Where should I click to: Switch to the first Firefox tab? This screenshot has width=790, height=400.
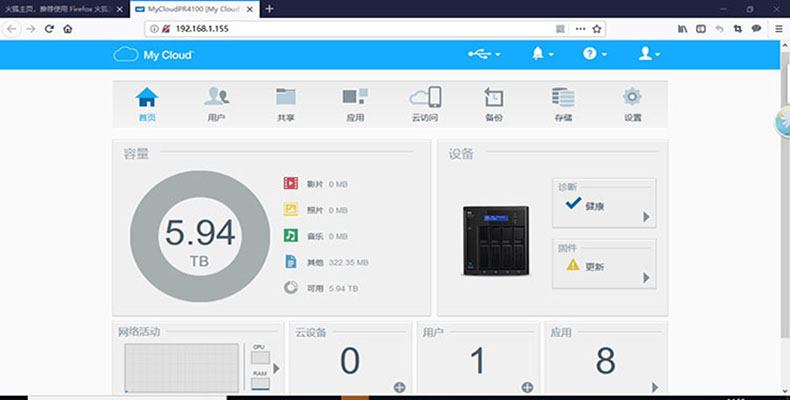coord(63,9)
